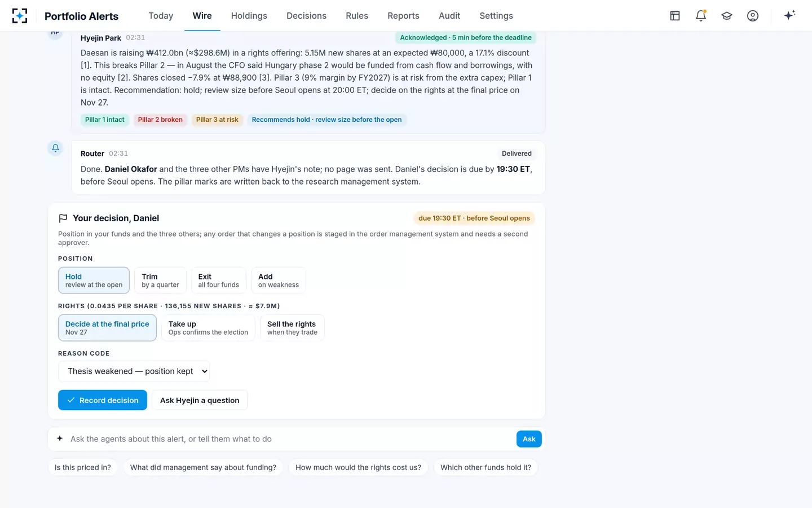Choose Sell the rights option

point(292,328)
